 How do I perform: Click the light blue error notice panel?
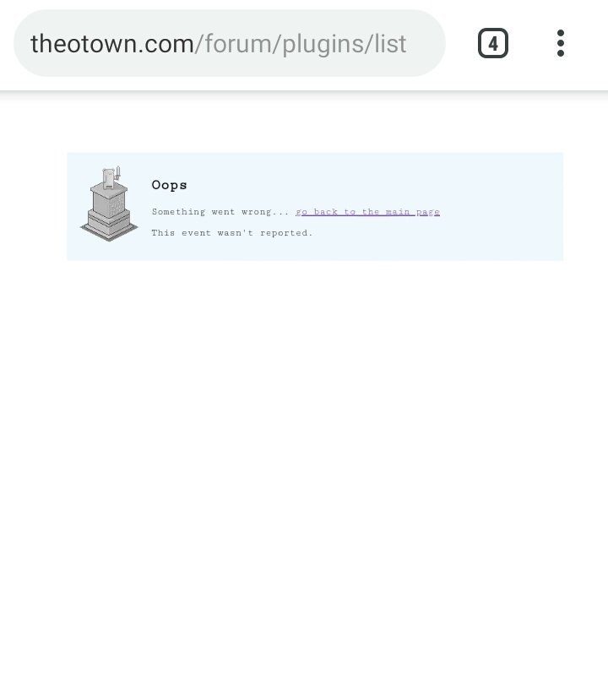pos(315,206)
